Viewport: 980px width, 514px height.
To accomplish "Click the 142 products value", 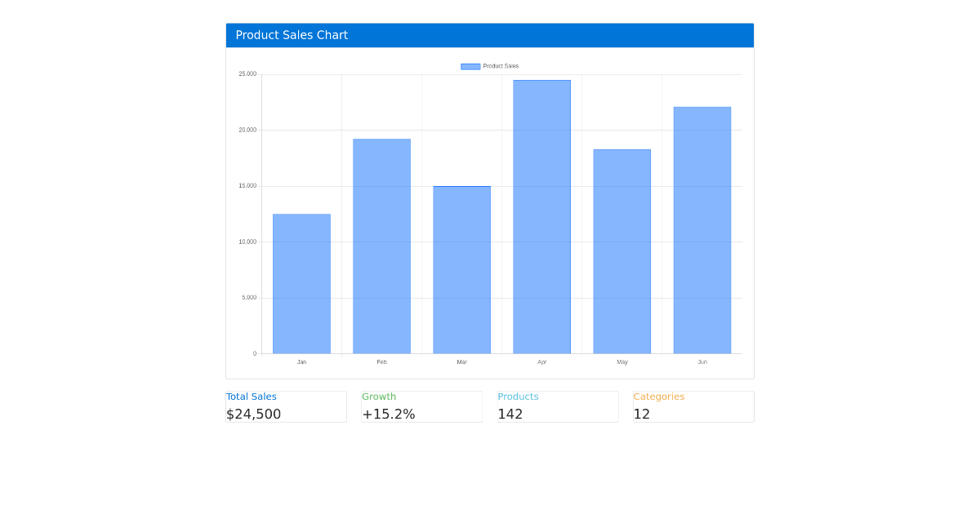I will tap(510, 414).
